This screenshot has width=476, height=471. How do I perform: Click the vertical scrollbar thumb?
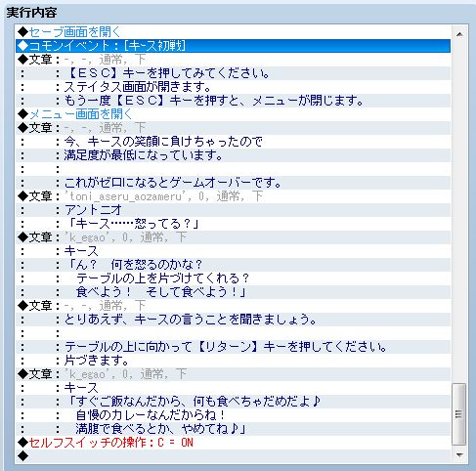click(459, 414)
